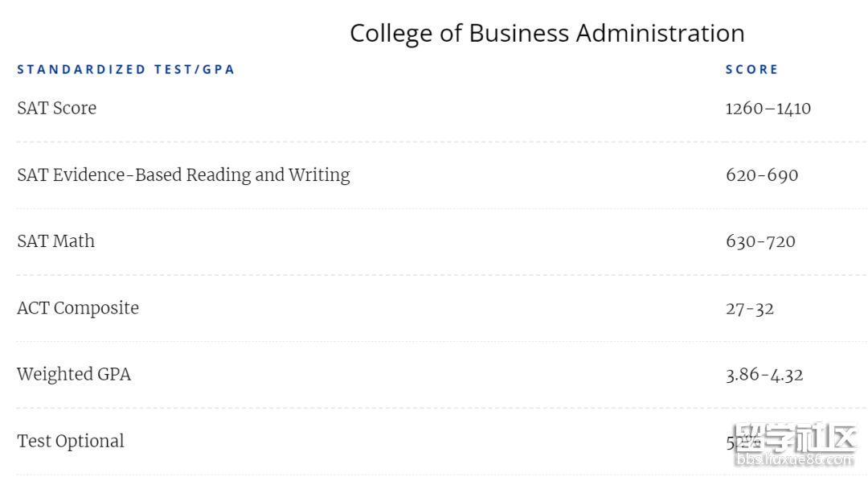Select SAT Evidence-Based Reading and Writing label
The width and height of the screenshot is (868, 477).
click(183, 175)
